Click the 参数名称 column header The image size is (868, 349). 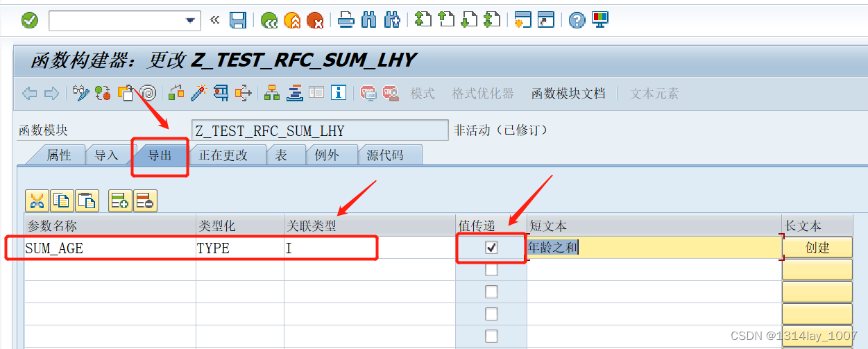[110, 225]
